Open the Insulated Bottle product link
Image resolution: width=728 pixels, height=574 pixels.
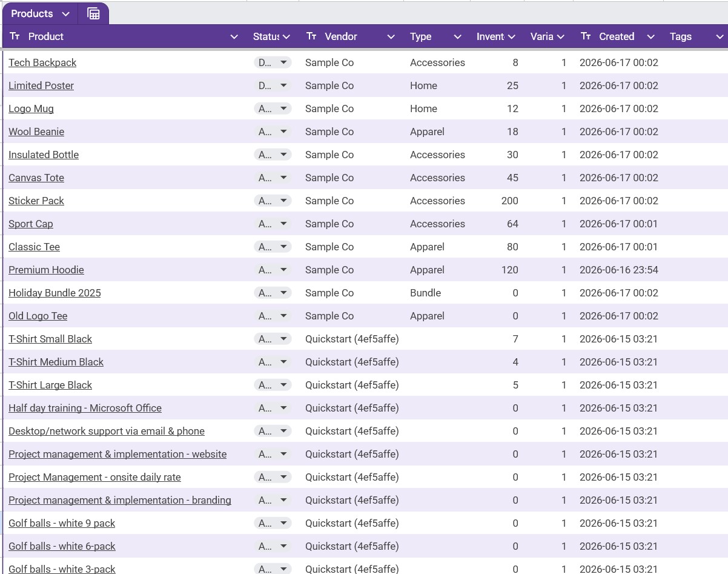tap(44, 155)
